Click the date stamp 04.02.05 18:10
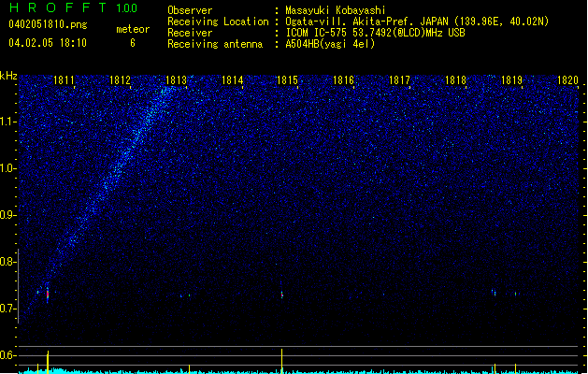The width and height of the screenshot is (588, 374). point(48,43)
